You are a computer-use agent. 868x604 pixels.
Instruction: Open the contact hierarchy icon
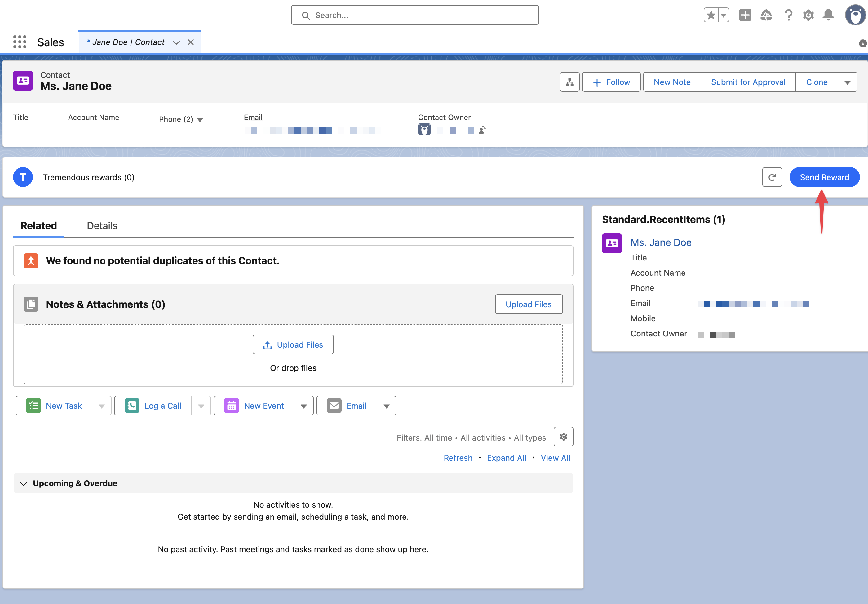point(569,82)
